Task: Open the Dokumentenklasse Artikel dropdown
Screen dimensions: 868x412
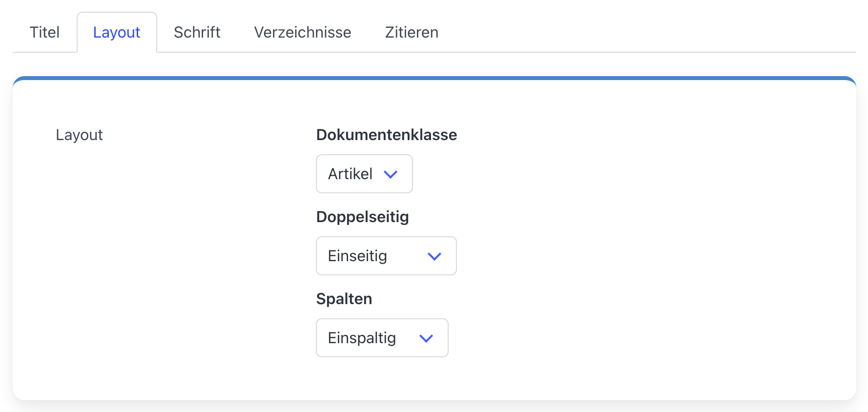Action: [364, 174]
